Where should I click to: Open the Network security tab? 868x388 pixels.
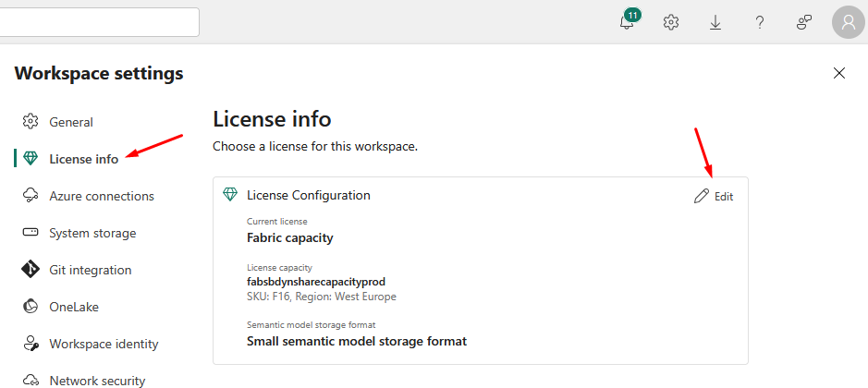(97, 381)
